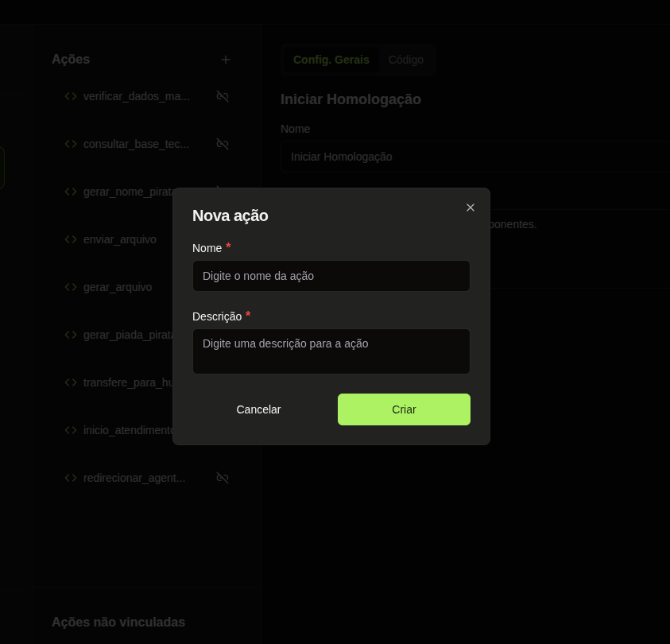Click the code icon beside inicio_atendimento
This screenshot has width=670, height=644.
71,430
